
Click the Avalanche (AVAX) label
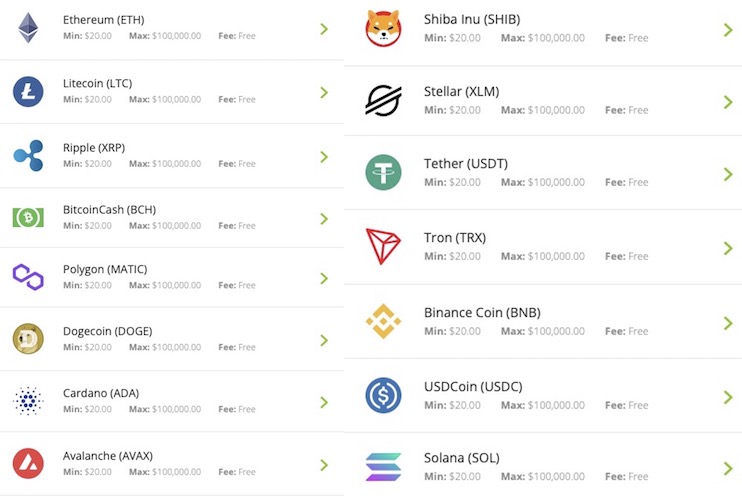107,455
